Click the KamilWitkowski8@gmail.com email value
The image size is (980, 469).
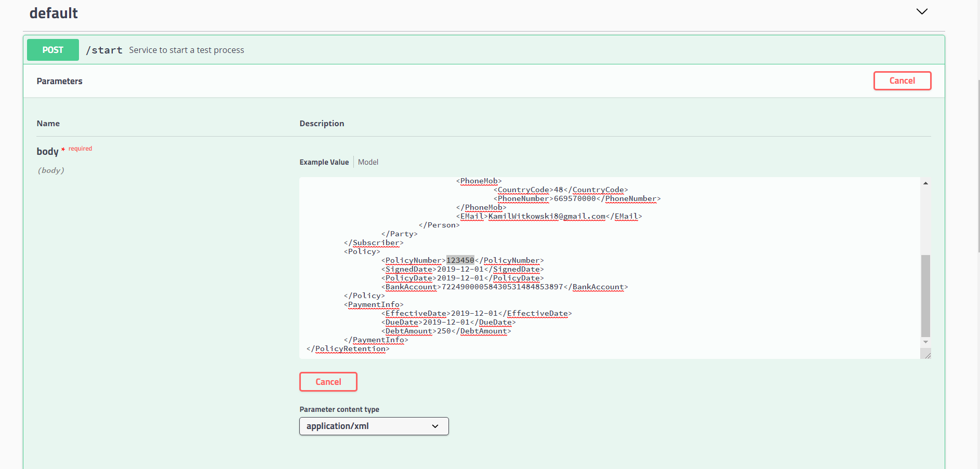547,216
